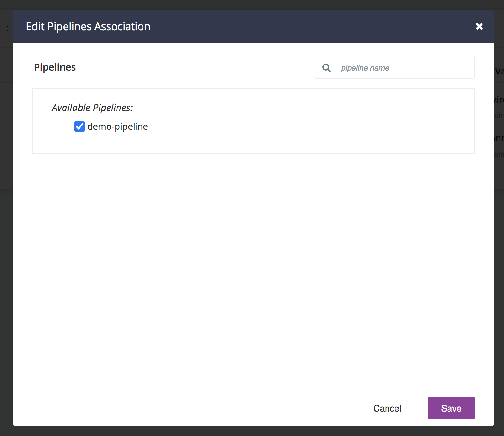Cancel the pipeline association changes

pyautogui.click(x=387, y=408)
